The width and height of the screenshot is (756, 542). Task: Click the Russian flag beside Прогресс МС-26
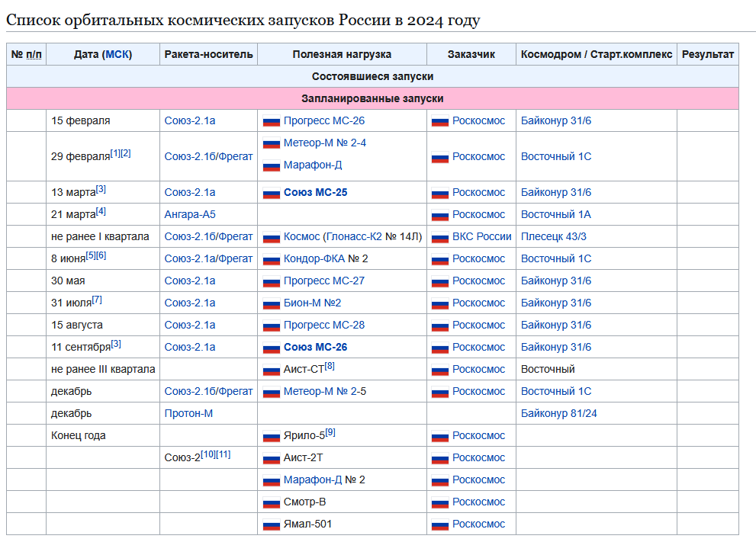tap(272, 121)
